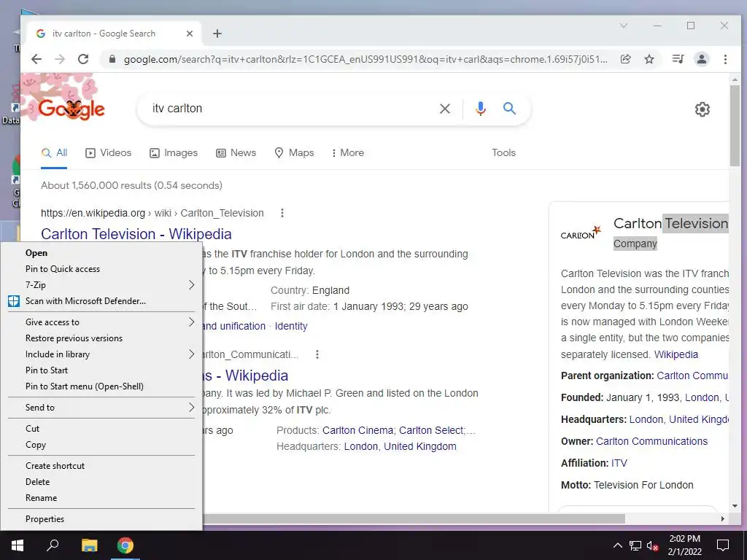The image size is (747, 560).
Task: Show hidden system tray icons
Action: point(617,545)
